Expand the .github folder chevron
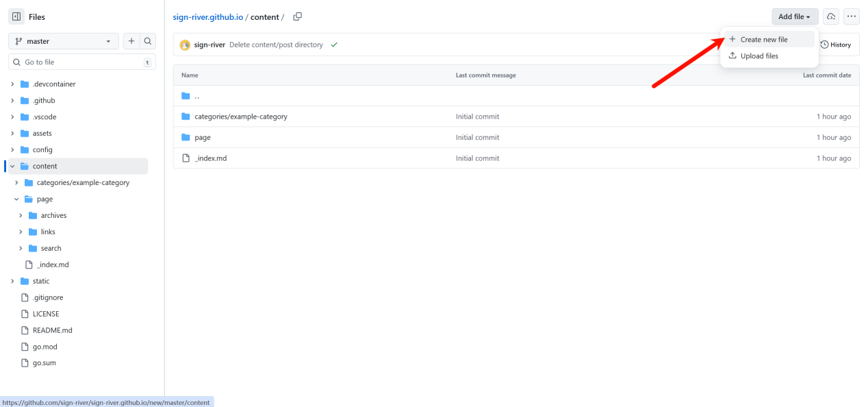This screenshot has width=868, height=407. click(x=12, y=101)
